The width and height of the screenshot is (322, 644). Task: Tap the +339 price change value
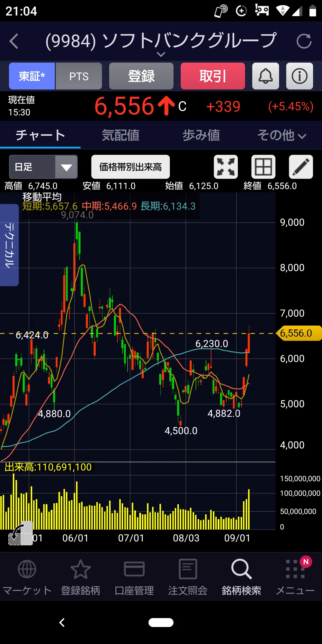pyautogui.click(x=223, y=106)
